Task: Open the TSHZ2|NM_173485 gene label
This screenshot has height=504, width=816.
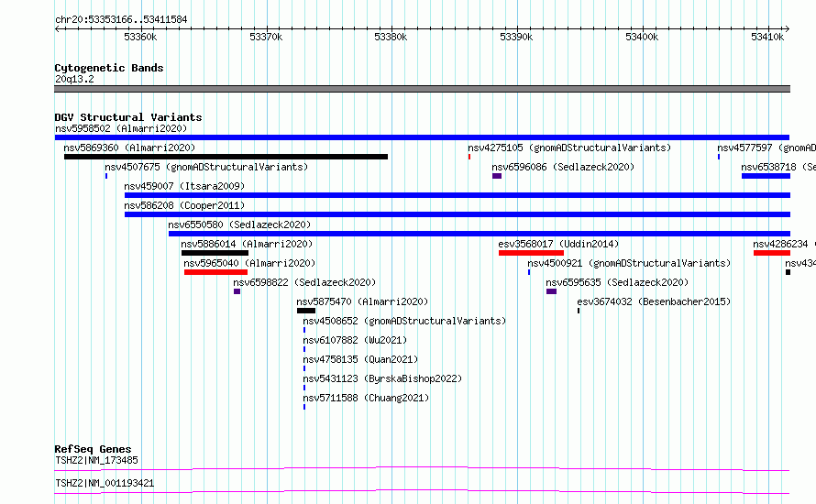Action: tap(96, 460)
